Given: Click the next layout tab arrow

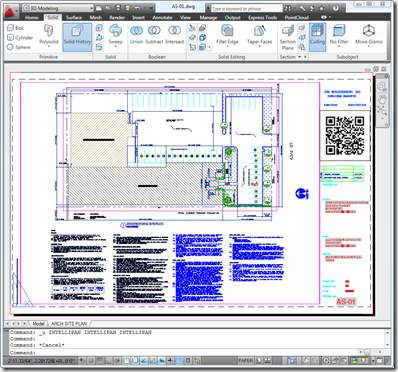Looking at the screenshot, I should tap(19, 323).
